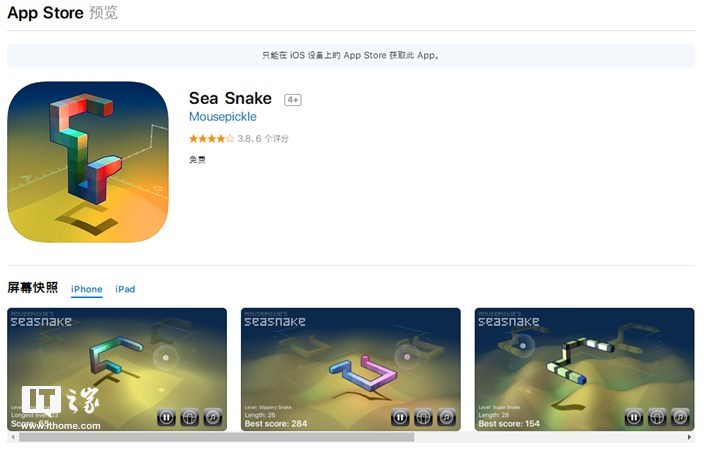728x452 pixels.
Task: Open the Sea Snake app icon
Action: tap(88, 162)
